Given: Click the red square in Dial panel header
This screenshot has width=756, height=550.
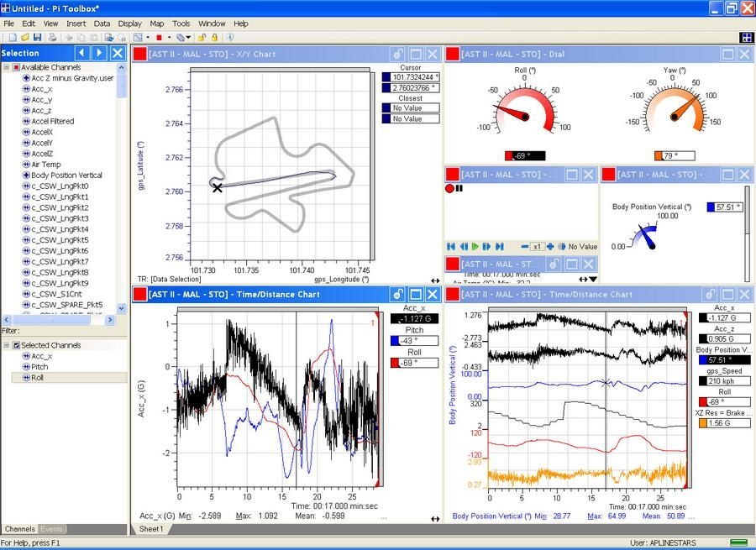Looking at the screenshot, I should (452, 54).
